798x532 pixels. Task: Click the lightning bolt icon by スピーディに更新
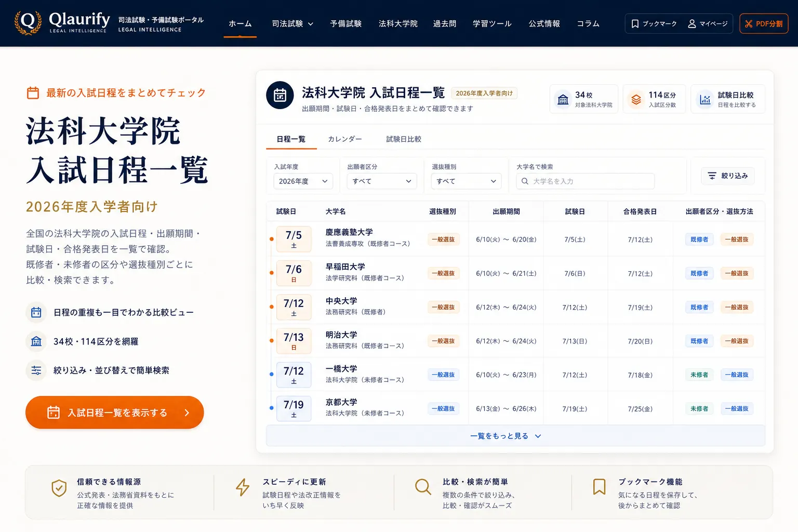pyautogui.click(x=243, y=488)
